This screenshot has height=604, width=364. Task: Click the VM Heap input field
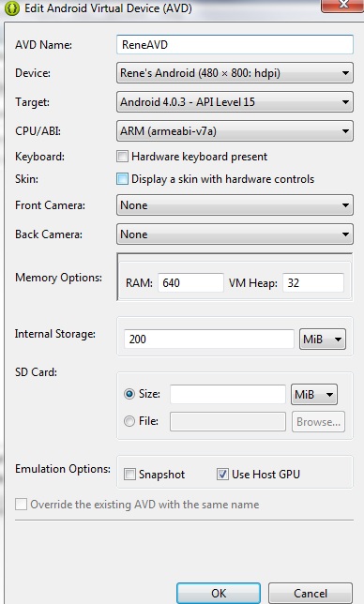tap(313, 282)
